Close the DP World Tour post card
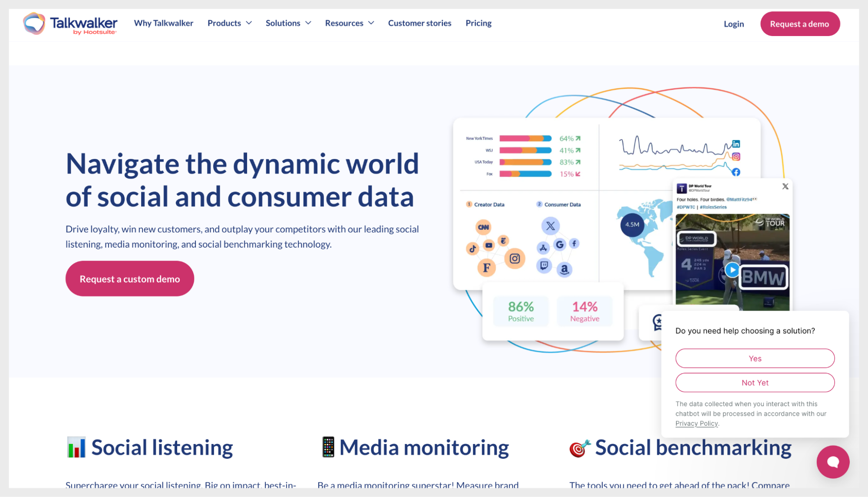The width and height of the screenshot is (868, 497). (x=785, y=186)
